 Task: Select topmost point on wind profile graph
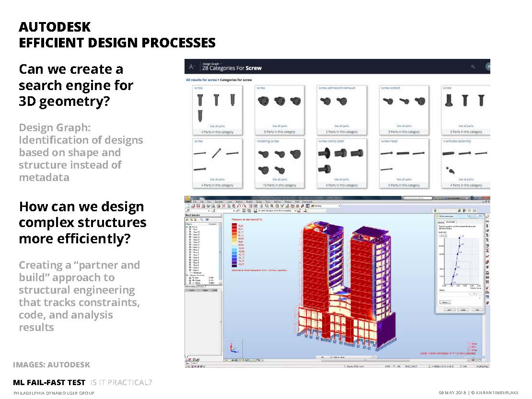coord(460,238)
